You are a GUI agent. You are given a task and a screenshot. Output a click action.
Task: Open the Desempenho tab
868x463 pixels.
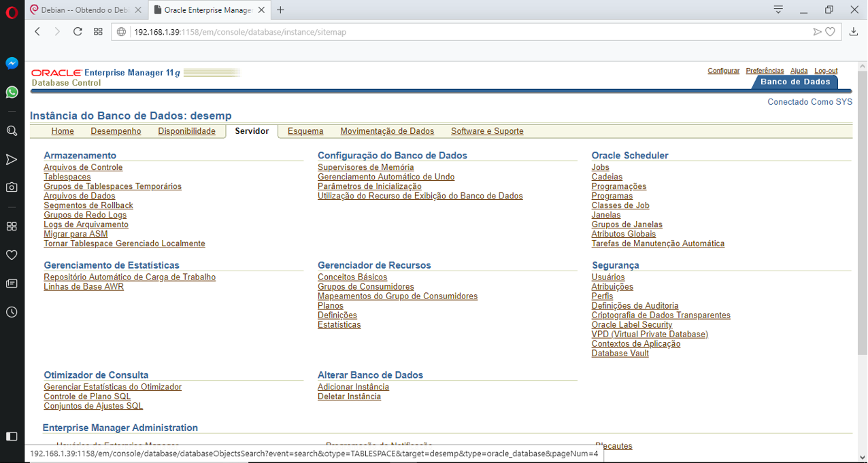pyautogui.click(x=116, y=131)
